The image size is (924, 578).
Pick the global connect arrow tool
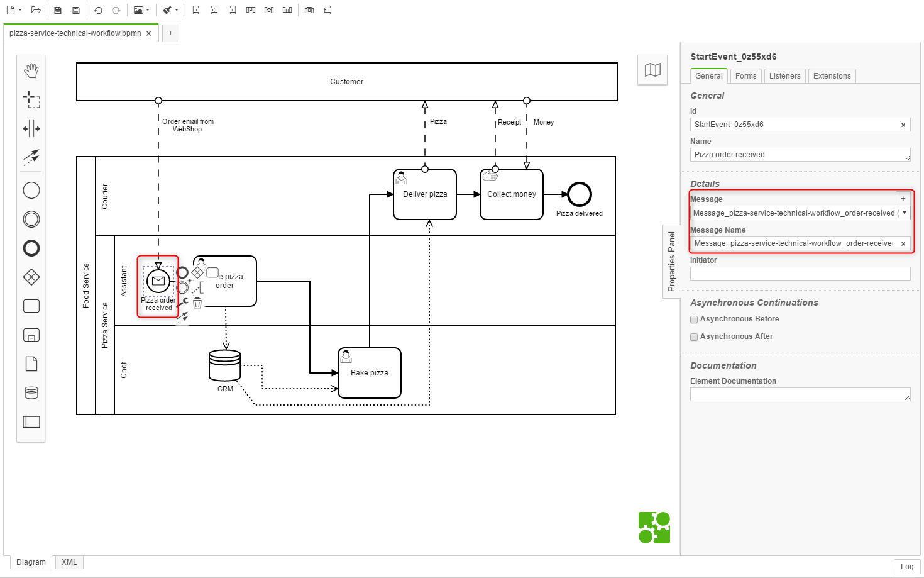click(x=31, y=157)
